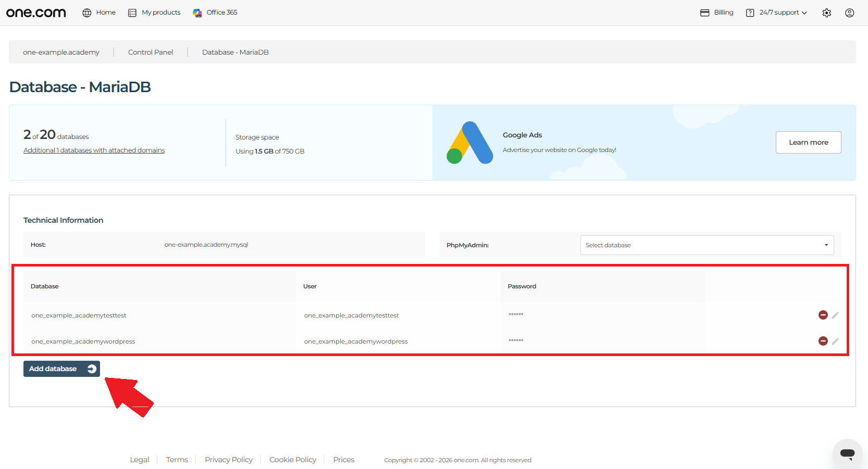The height and width of the screenshot is (469, 868).
Task: Navigate to Control Panel breadcrumb
Action: (151, 52)
